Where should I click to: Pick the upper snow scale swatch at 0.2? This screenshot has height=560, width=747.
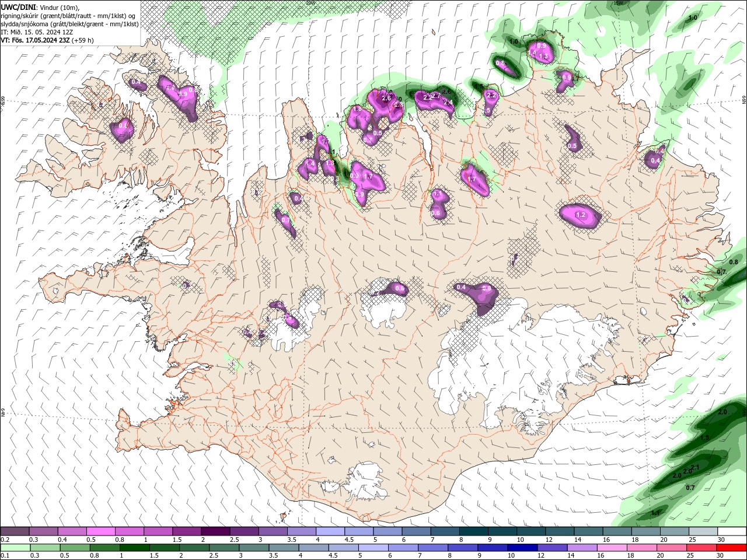point(15,531)
